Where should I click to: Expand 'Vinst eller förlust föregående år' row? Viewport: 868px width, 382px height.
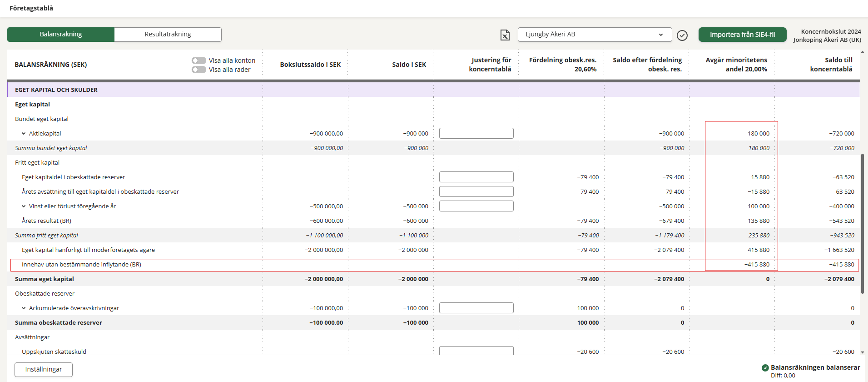pyautogui.click(x=24, y=206)
